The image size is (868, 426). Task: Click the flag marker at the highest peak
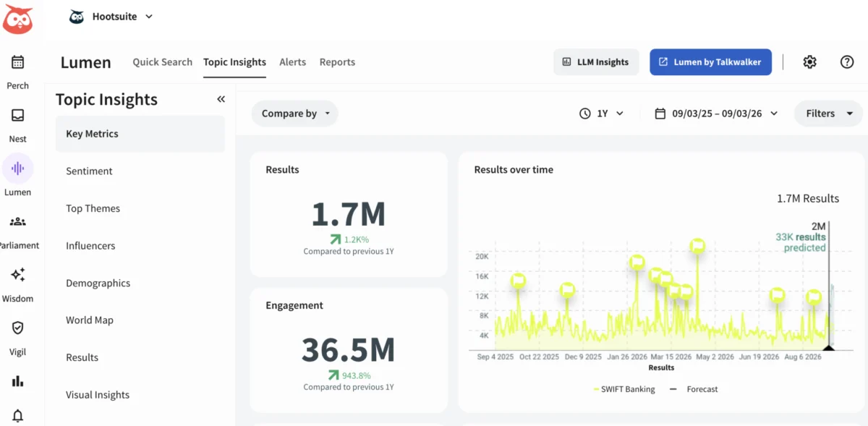click(697, 245)
